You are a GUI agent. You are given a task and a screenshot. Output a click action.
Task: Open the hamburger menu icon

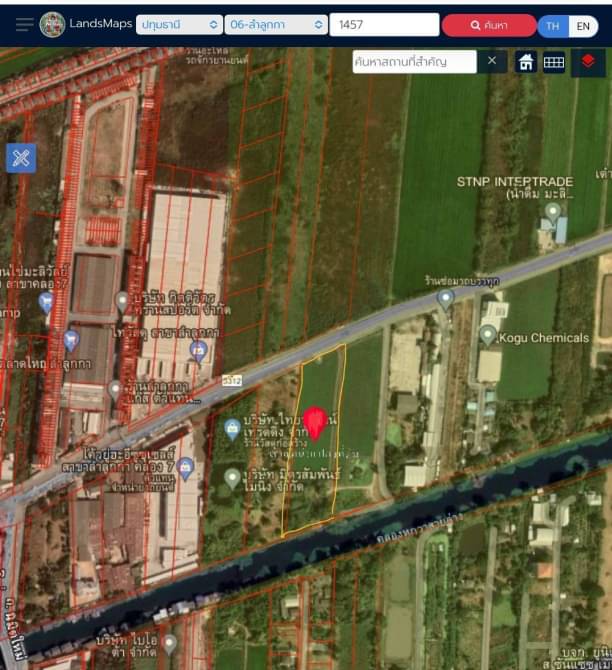point(24,25)
